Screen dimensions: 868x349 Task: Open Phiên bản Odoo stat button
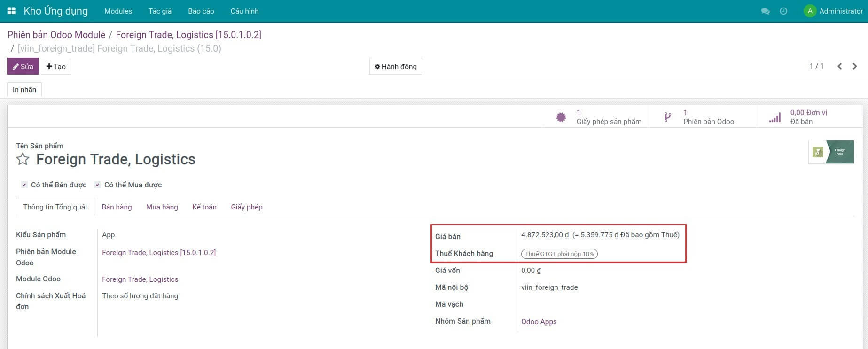click(702, 117)
